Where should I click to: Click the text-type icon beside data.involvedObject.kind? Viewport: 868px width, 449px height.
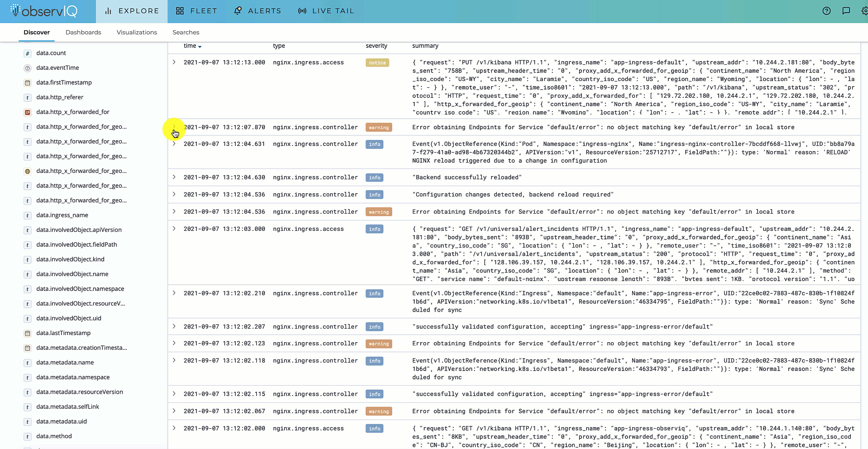point(28,259)
